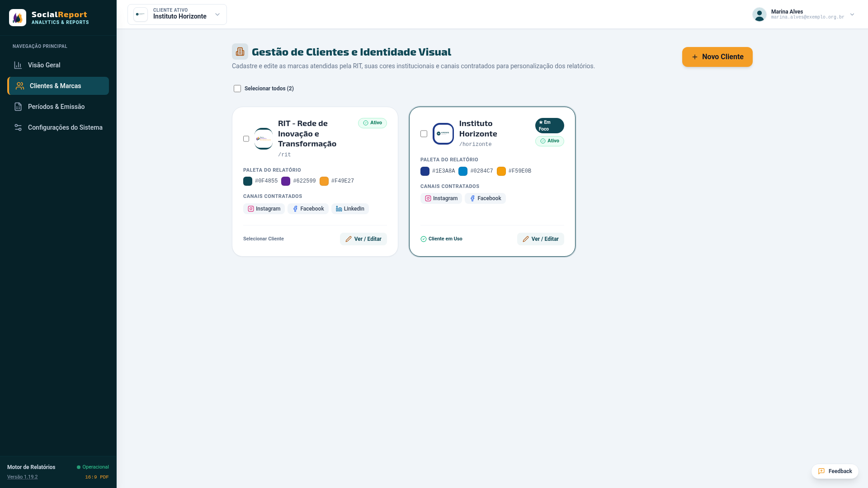The height and width of the screenshot is (488, 868).
Task: Click Instagram chip on Instituto Horizonte card
Action: [441, 198]
